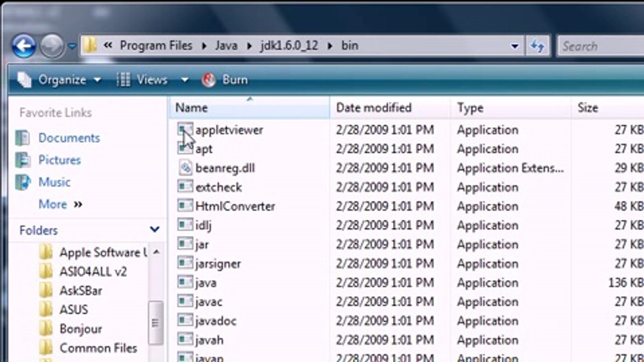Select the appletviewer file name
This screenshot has width=644, height=362.
tap(229, 130)
